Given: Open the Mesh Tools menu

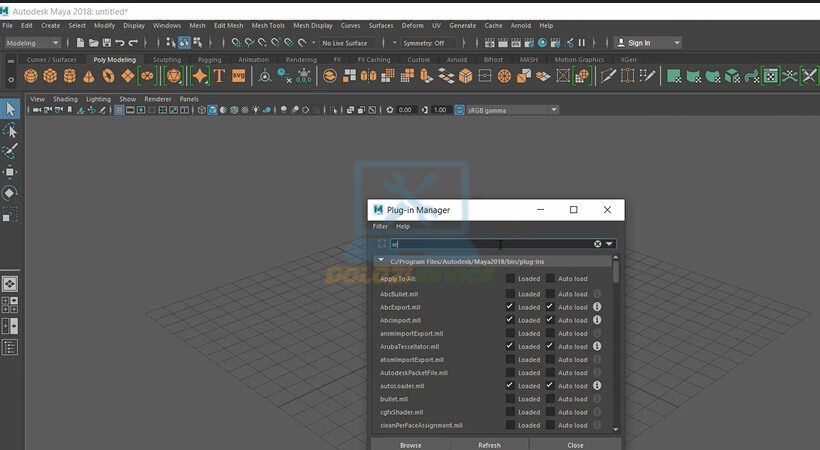Looking at the screenshot, I should [x=268, y=25].
